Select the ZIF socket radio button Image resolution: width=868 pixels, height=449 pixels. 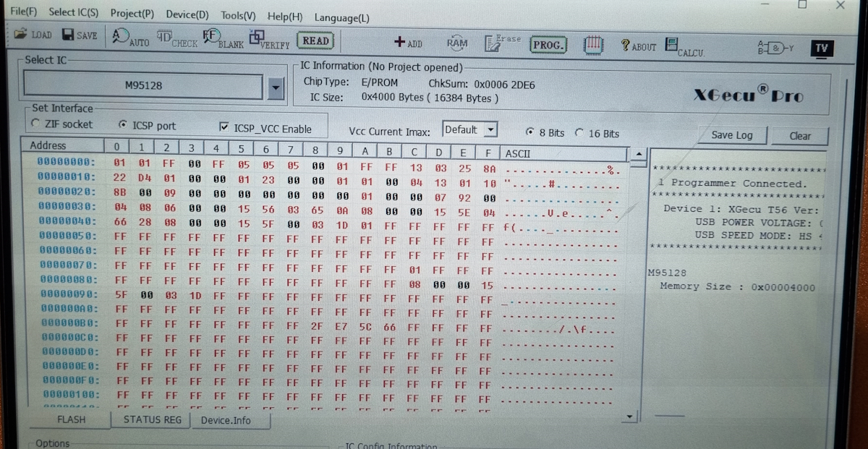pyautogui.click(x=36, y=124)
